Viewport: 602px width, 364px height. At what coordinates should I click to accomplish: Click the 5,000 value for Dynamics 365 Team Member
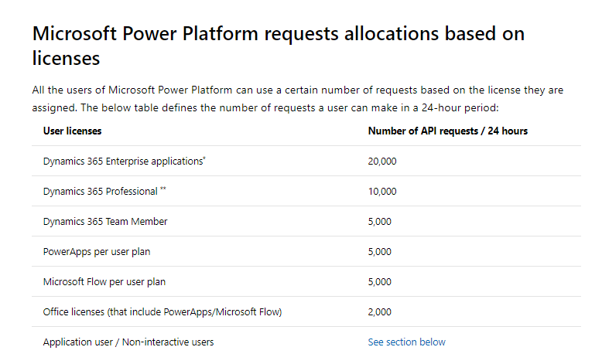(x=380, y=222)
